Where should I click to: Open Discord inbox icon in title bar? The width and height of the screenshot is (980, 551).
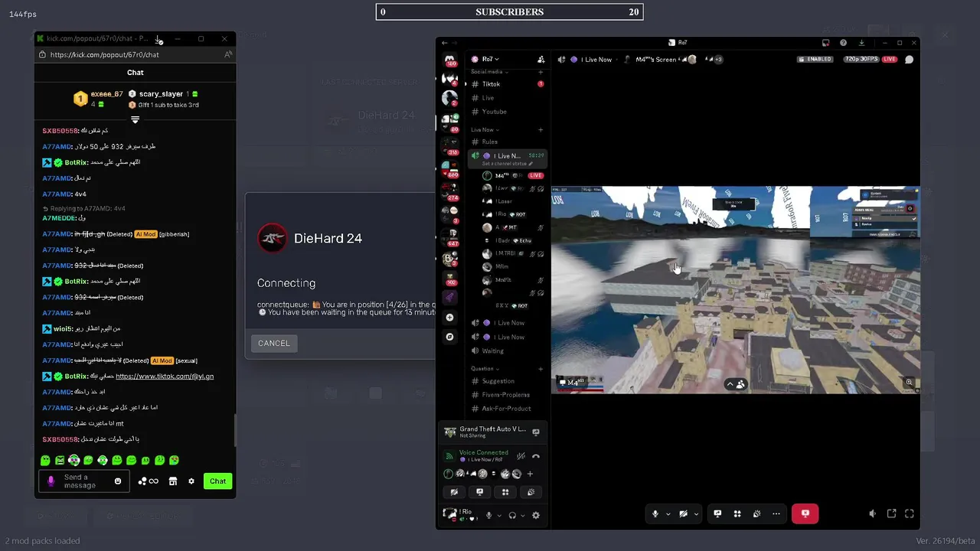tap(825, 43)
